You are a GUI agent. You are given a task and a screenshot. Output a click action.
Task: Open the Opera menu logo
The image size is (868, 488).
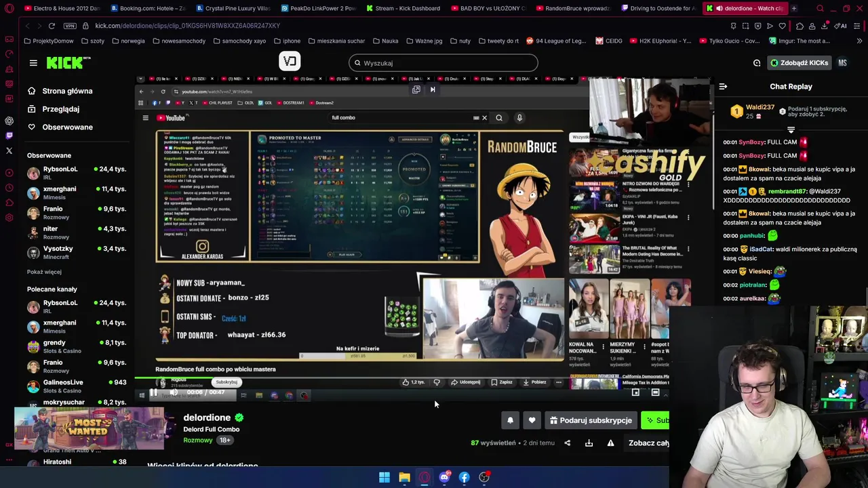click(x=9, y=9)
